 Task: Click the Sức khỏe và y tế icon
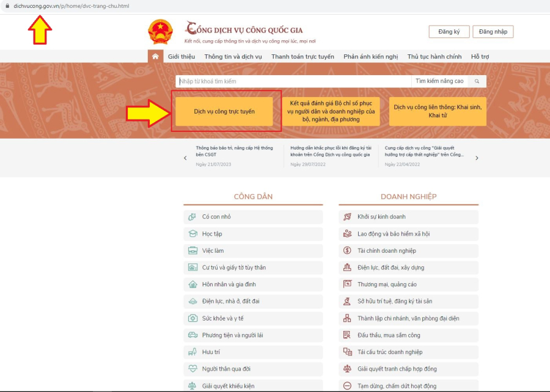click(193, 318)
